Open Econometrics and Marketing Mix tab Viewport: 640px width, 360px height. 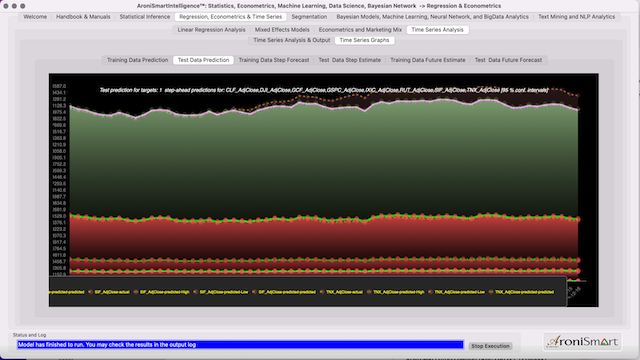pos(360,30)
